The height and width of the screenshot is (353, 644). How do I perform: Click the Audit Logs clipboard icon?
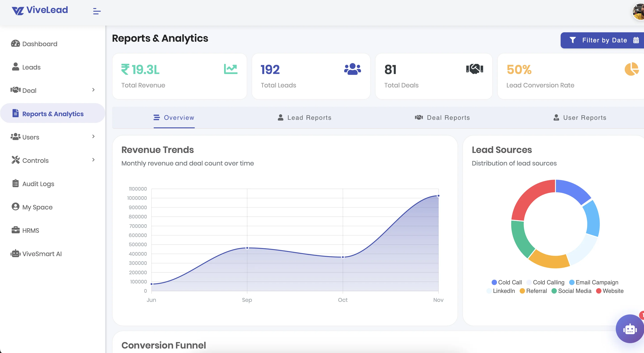click(x=15, y=183)
